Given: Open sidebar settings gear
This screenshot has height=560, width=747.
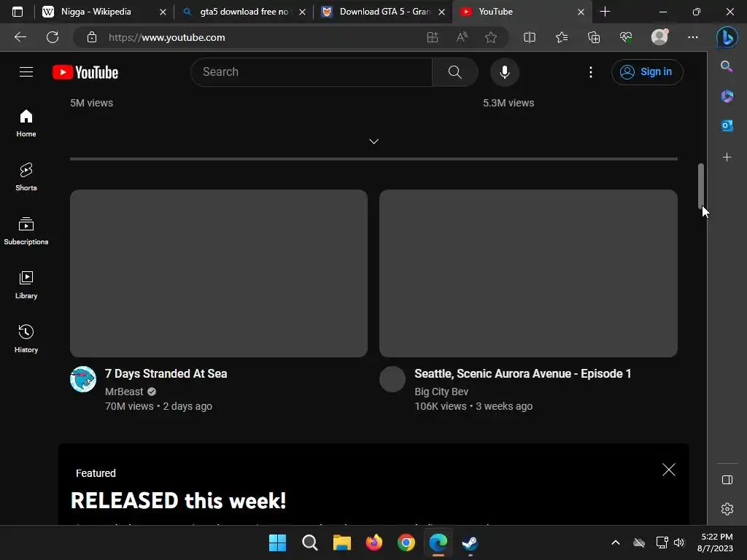Looking at the screenshot, I should pyautogui.click(x=727, y=509).
